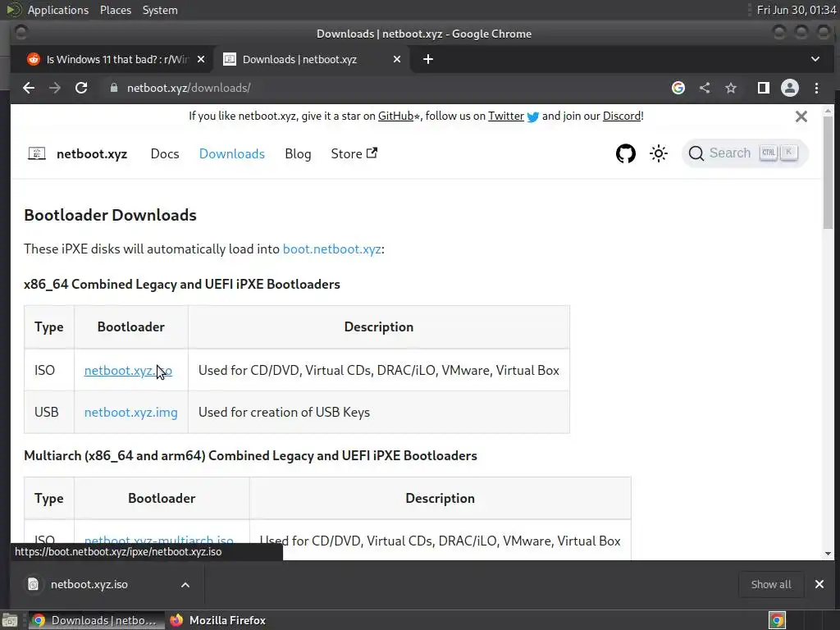840x630 pixels.
Task: Download netboot.xyz.iso bootloader link
Action: [x=128, y=370]
